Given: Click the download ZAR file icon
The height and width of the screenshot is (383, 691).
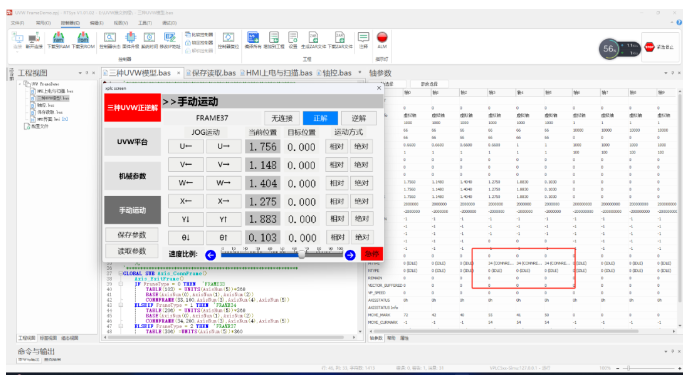Looking at the screenshot, I should tap(340, 37).
